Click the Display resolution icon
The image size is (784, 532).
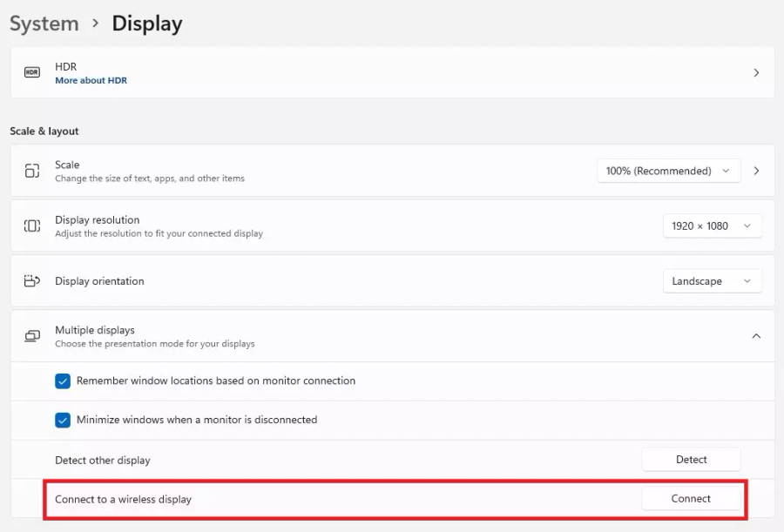coord(32,226)
